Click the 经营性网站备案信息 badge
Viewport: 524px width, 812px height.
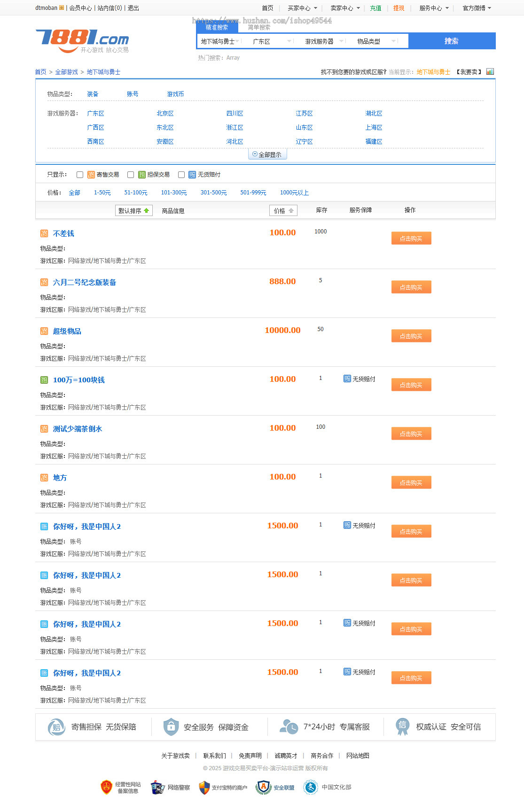(x=121, y=787)
